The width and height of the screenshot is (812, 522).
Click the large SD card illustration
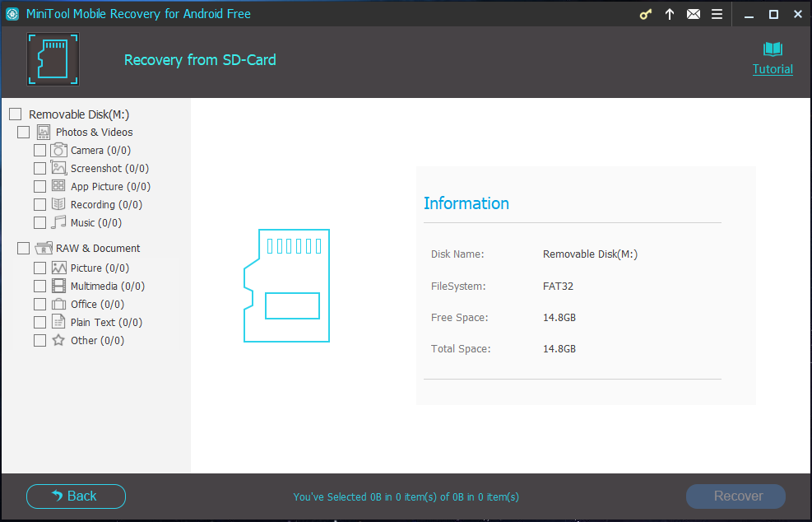(287, 286)
